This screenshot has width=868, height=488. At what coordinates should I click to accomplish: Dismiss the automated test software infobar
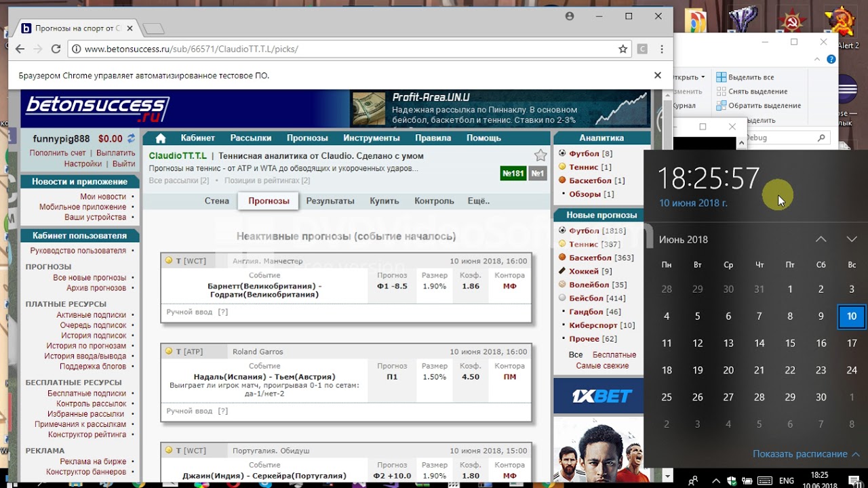click(x=657, y=75)
